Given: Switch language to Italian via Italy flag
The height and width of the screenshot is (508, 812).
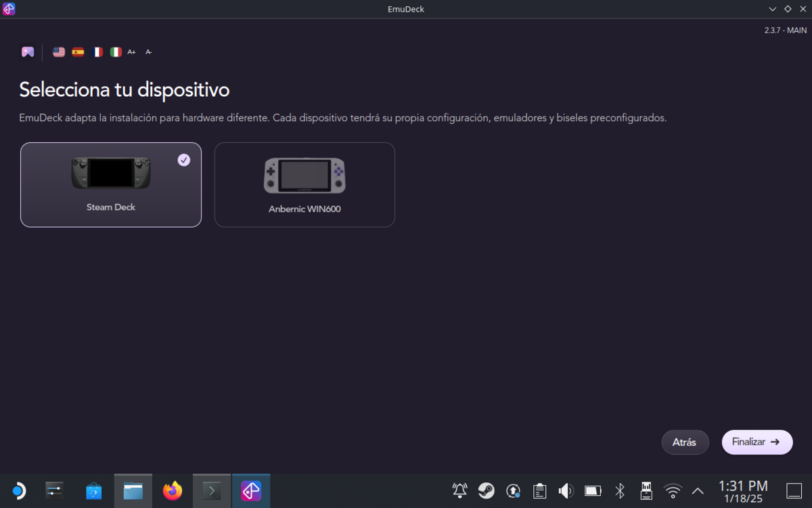Looking at the screenshot, I should coord(116,52).
